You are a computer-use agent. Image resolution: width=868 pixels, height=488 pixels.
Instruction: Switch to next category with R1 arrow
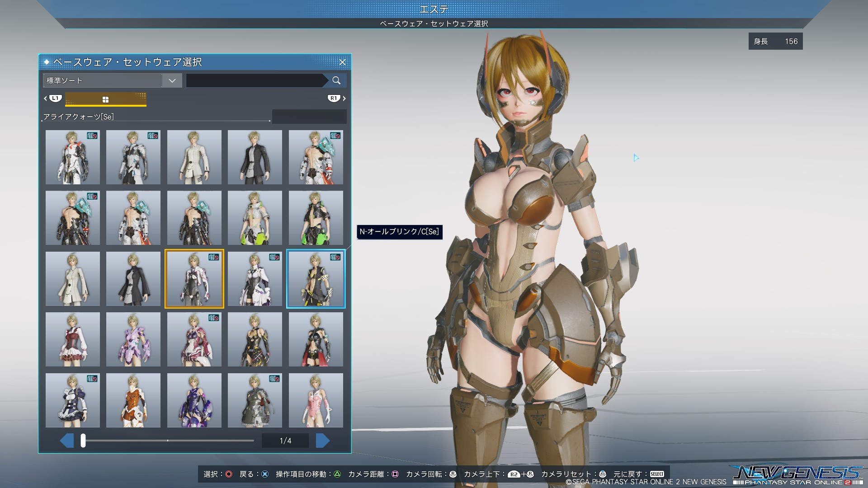(x=344, y=99)
